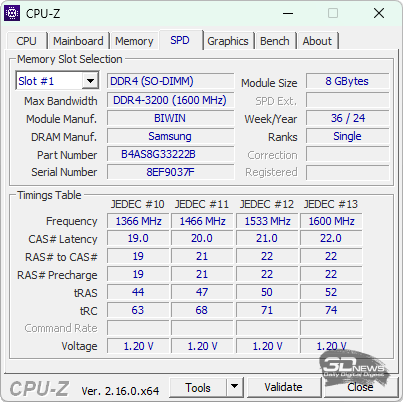Click CAS# Latency value 22.0
Viewport: 403px width, 402px height.
coord(331,238)
